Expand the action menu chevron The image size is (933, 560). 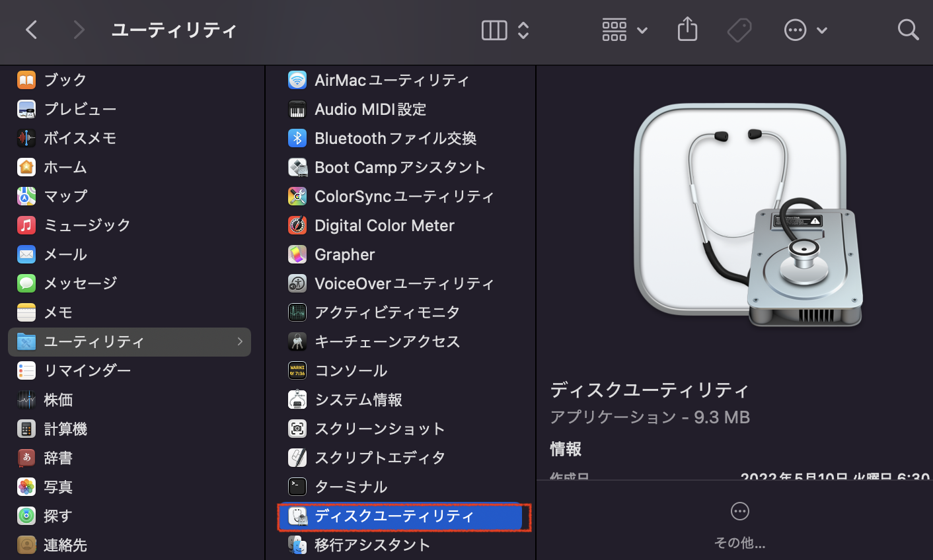coord(822,30)
